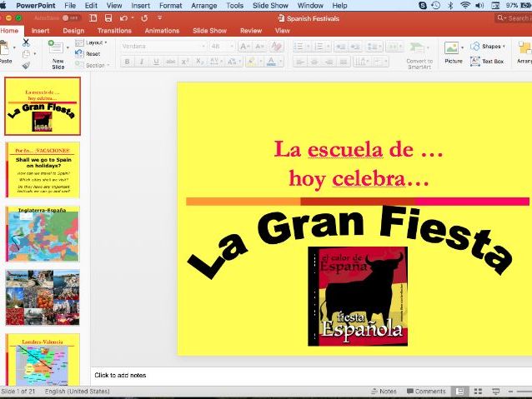The width and height of the screenshot is (532, 399).
Task: Cut selection with the scissors icon
Action: pos(26,42)
